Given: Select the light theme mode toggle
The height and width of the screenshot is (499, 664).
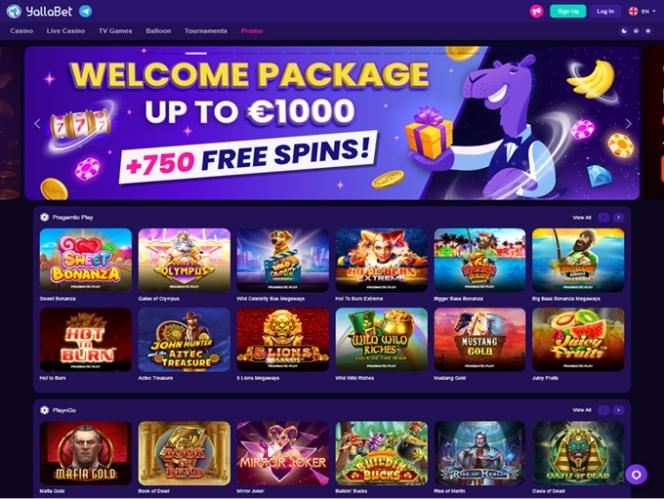Looking at the screenshot, I should pos(648,31).
